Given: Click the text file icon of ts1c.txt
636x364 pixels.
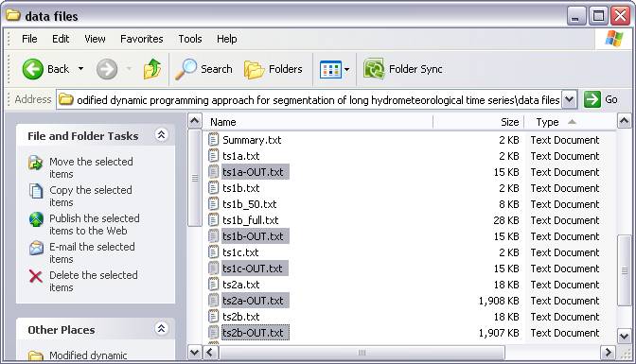Looking at the screenshot, I should [213, 252].
